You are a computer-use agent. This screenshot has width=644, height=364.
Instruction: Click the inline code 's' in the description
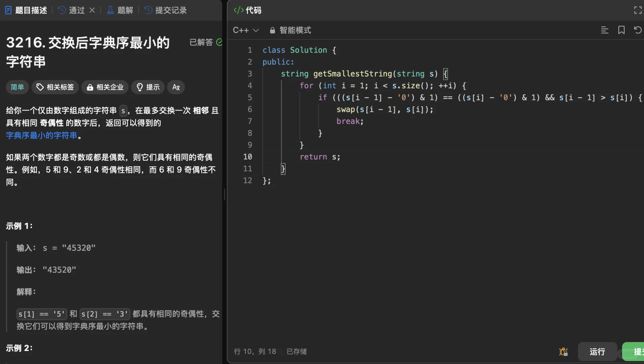tap(123, 111)
